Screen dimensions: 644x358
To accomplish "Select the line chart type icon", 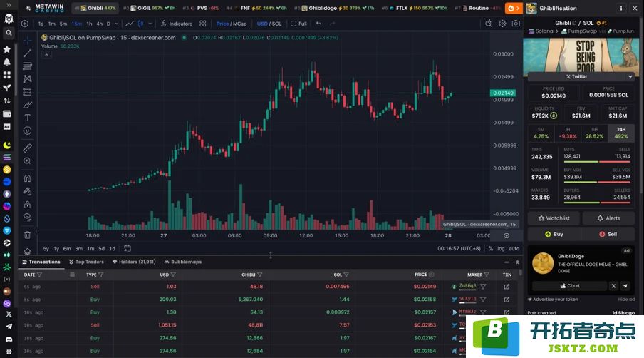I will [130, 24].
